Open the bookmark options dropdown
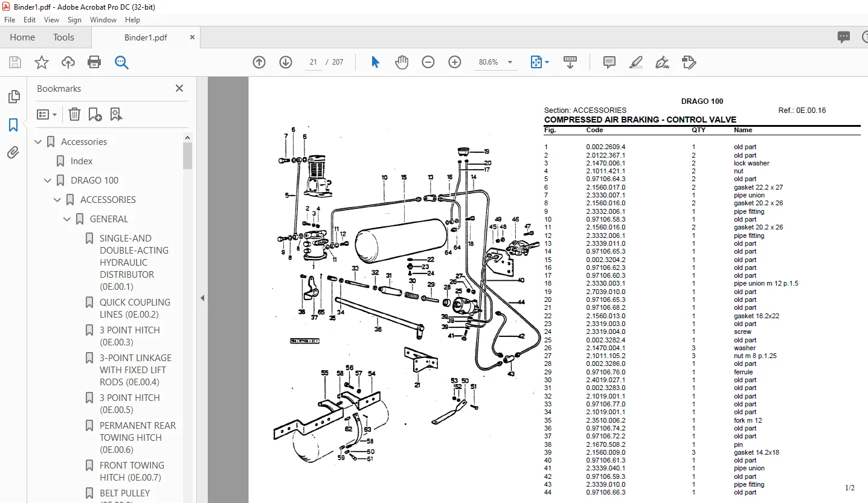The height and width of the screenshot is (503, 868). click(47, 114)
